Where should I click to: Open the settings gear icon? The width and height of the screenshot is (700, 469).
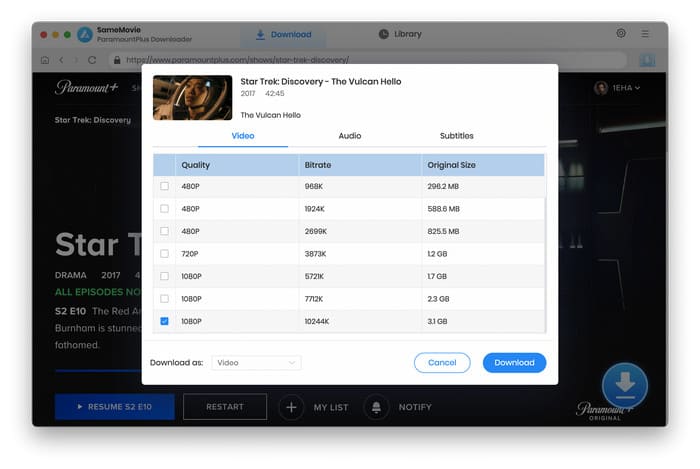tap(621, 34)
